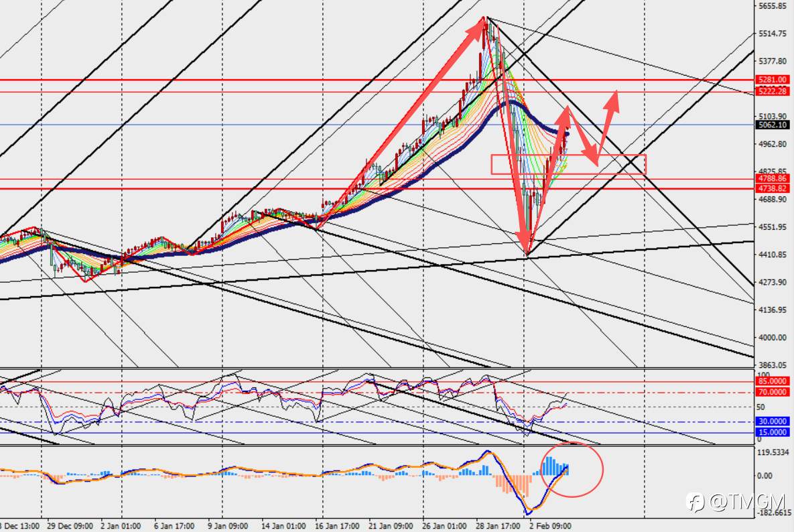The width and height of the screenshot is (794, 532).
Task: Click the 4273.90 price axis value
Action: 773,283
